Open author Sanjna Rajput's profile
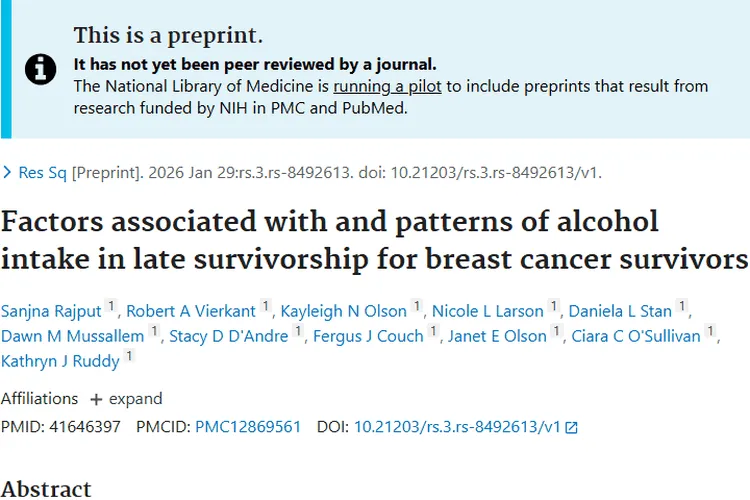Viewport: 750px width, 500px height. (50, 311)
